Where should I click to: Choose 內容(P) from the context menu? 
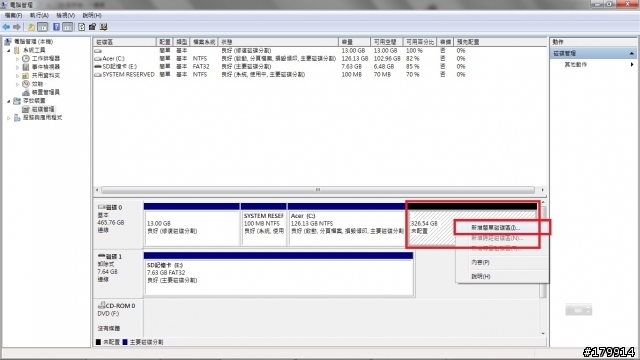coord(502,262)
